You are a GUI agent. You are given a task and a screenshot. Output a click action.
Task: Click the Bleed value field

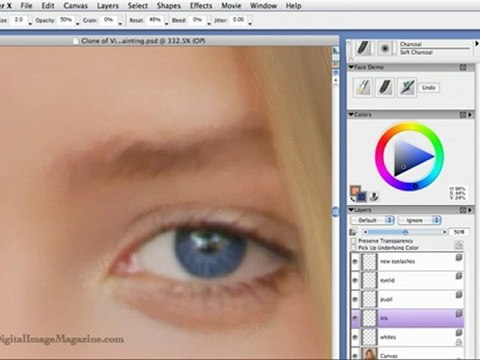[197, 20]
